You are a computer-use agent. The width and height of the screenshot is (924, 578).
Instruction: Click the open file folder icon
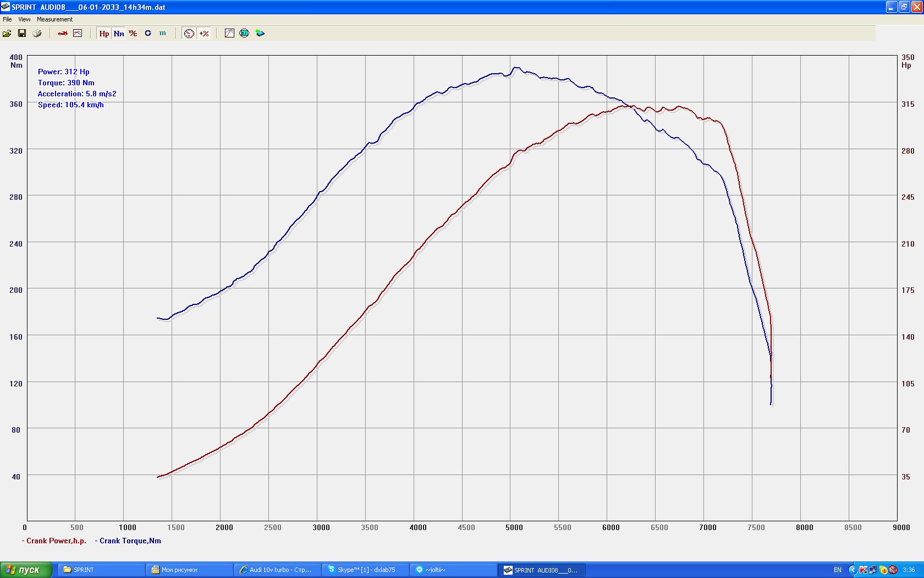tap(7, 34)
